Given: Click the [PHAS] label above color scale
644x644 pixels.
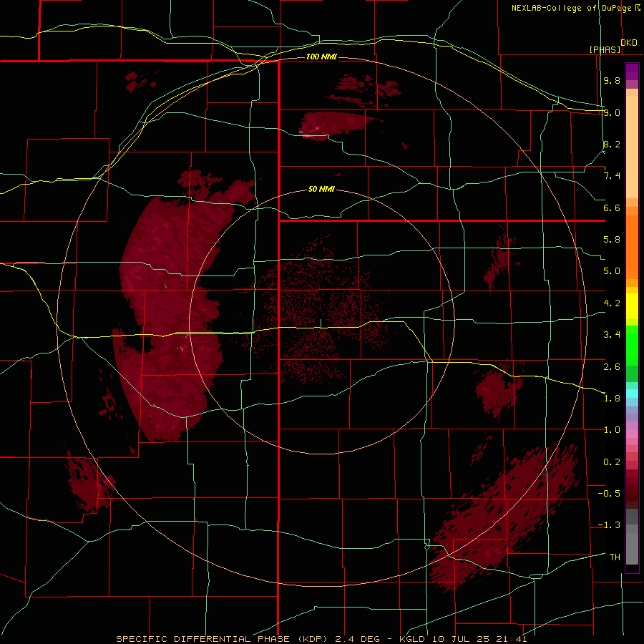Looking at the screenshot, I should [605, 49].
